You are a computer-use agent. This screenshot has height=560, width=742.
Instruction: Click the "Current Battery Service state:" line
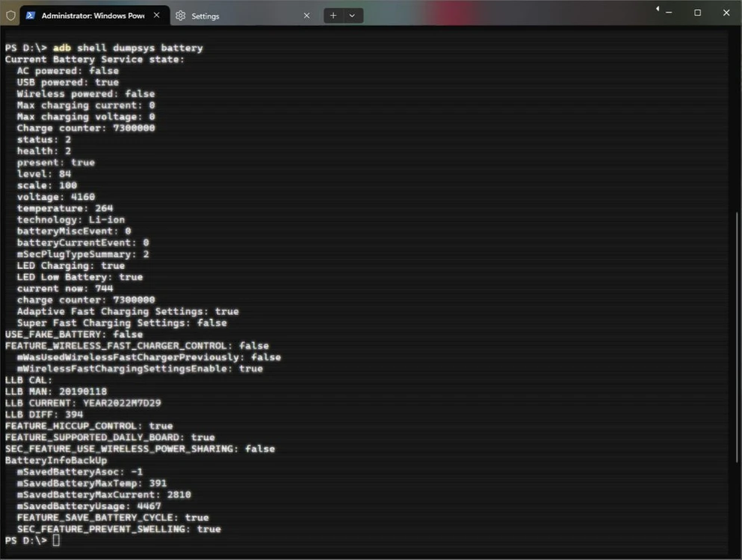tap(95, 59)
